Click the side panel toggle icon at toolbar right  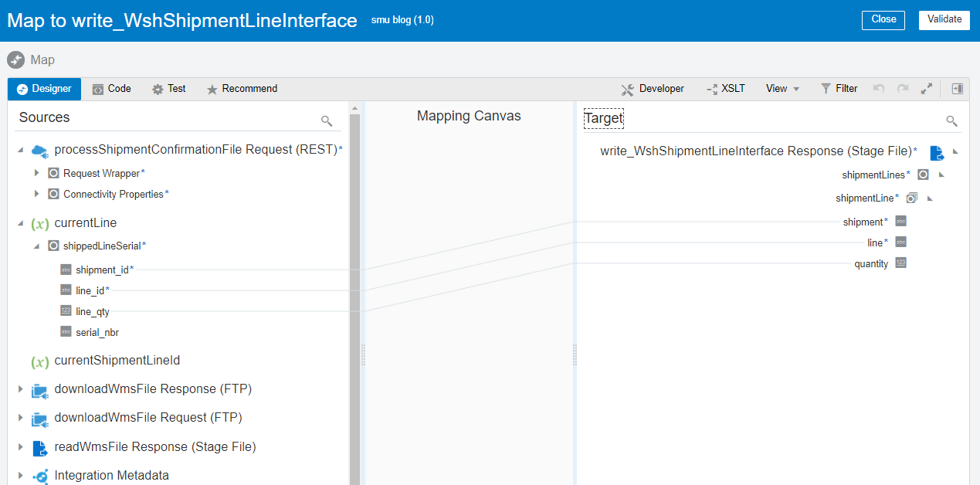tap(958, 89)
